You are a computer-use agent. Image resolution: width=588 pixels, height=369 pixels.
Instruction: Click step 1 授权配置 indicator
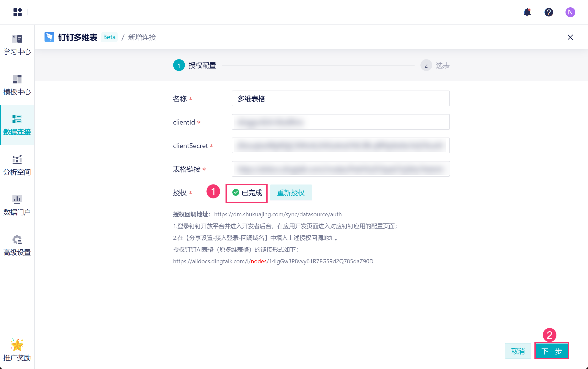[x=179, y=65]
